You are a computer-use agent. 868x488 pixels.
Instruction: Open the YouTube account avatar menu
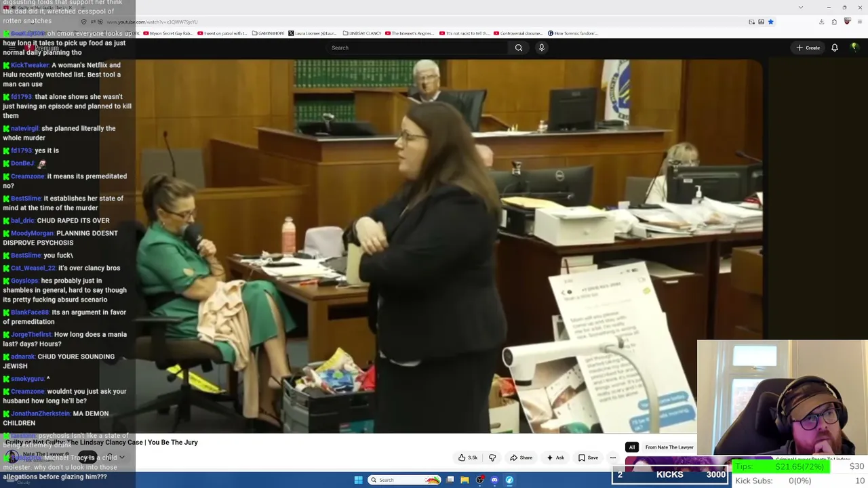pos(854,47)
